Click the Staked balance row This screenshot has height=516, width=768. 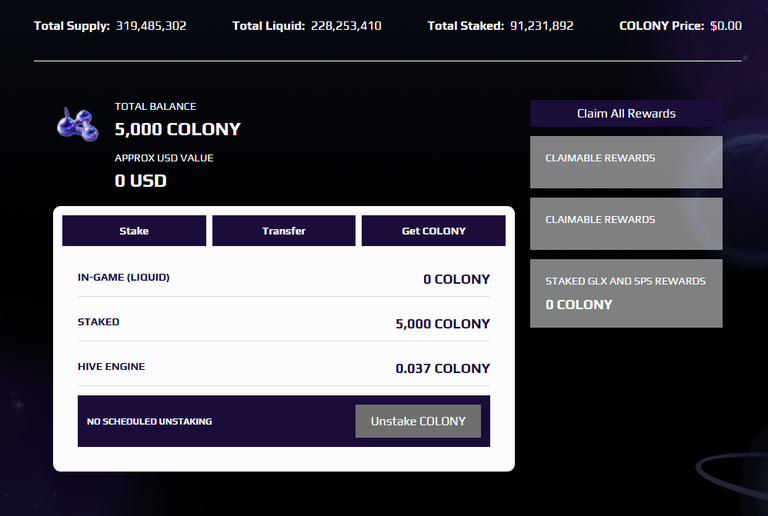point(284,323)
